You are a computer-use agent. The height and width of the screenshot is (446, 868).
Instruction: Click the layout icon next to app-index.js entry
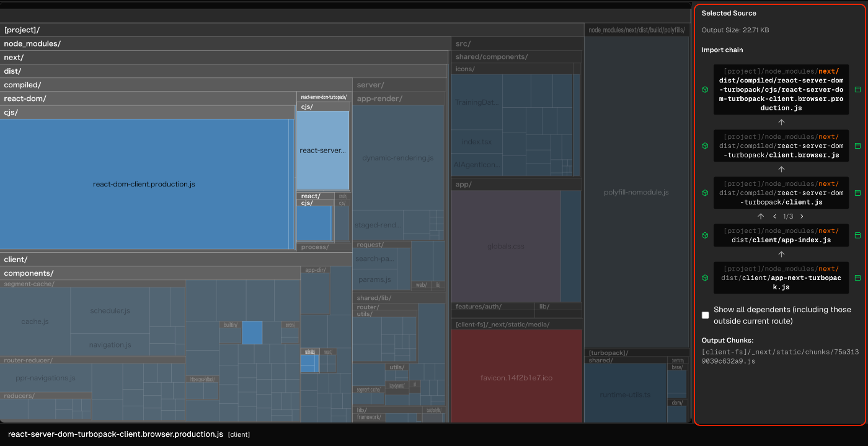pyautogui.click(x=857, y=235)
